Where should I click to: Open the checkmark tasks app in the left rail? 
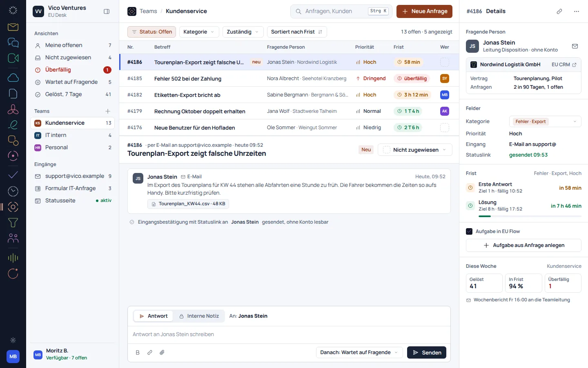click(13, 175)
